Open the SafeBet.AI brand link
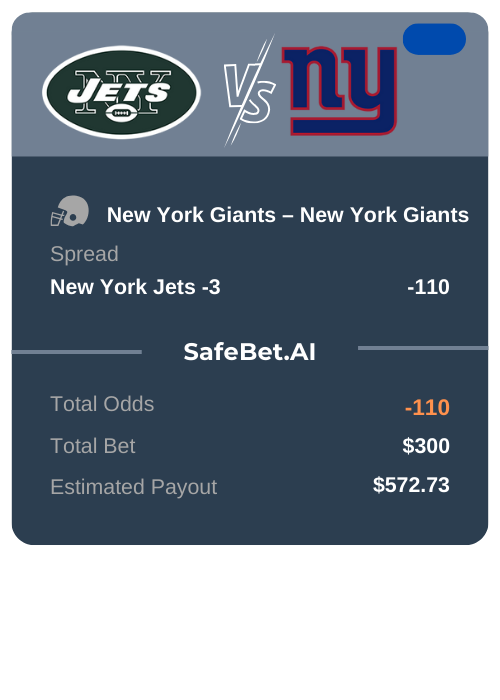Viewport: 500px width, 700px height. pyautogui.click(x=250, y=352)
